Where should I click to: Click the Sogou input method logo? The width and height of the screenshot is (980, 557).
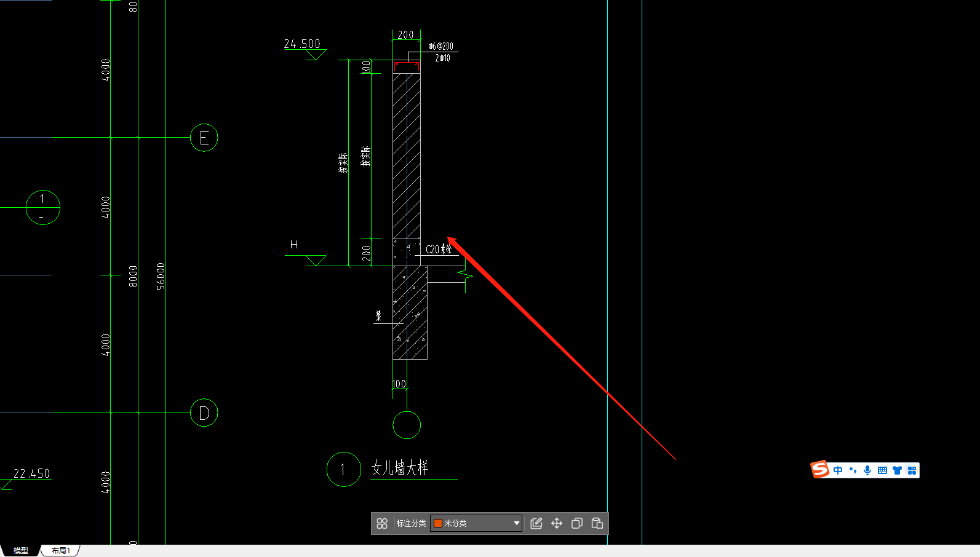[820, 469]
